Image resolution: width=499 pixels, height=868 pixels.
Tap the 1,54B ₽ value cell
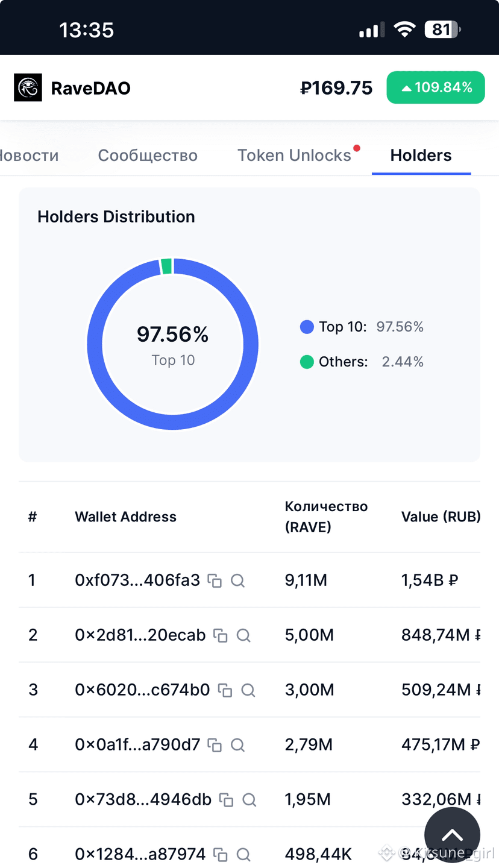click(430, 580)
